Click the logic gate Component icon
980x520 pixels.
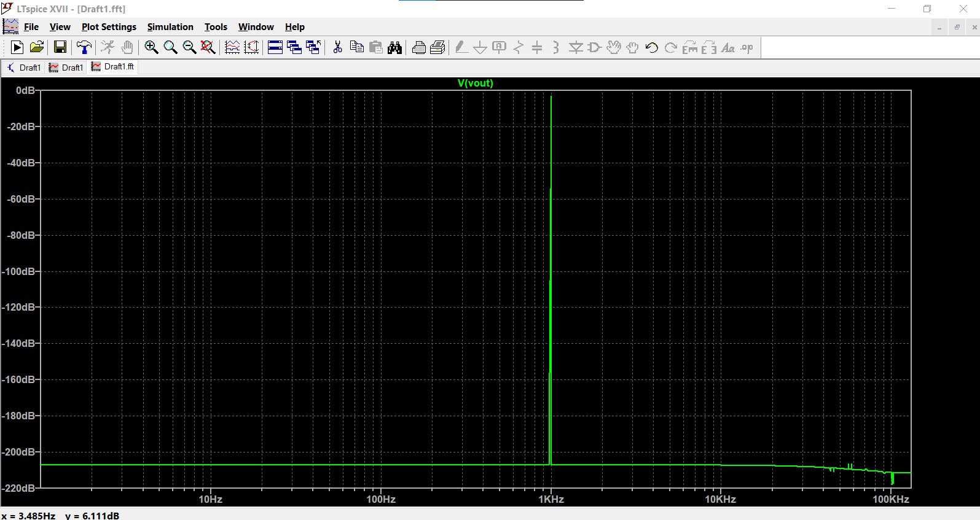coord(595,47)
